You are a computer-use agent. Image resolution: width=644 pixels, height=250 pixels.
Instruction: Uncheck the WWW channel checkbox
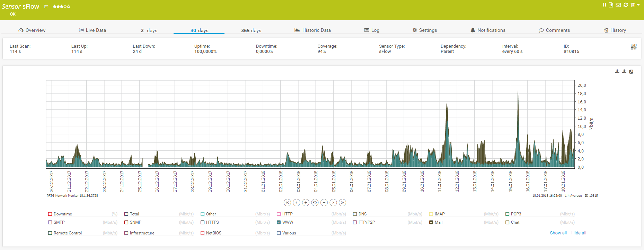(x=279, y=222)
